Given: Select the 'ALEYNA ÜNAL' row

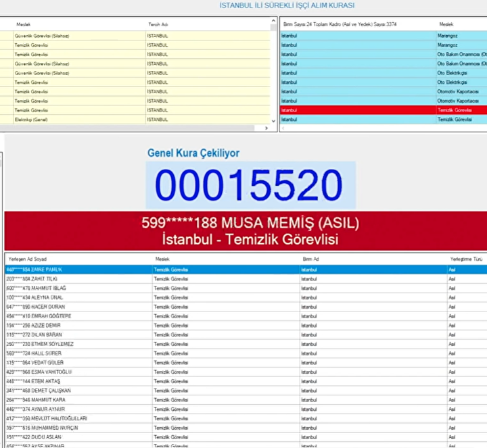Looking at the screenshot, I should [x=246, y=297].
